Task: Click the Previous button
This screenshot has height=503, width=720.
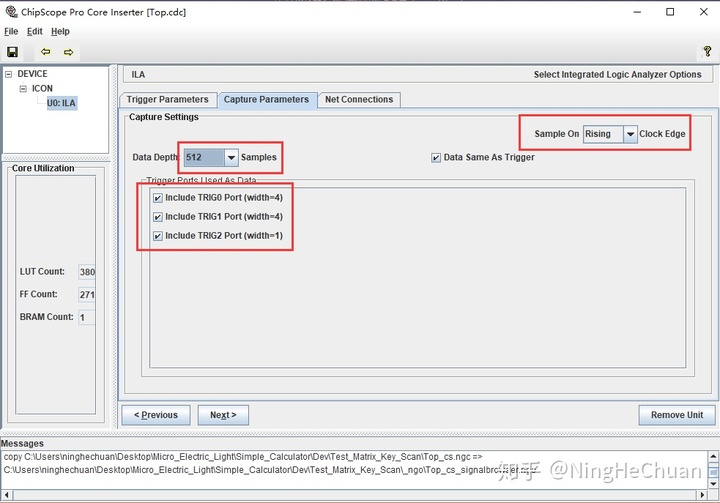Action: click(x=156, y=415)
